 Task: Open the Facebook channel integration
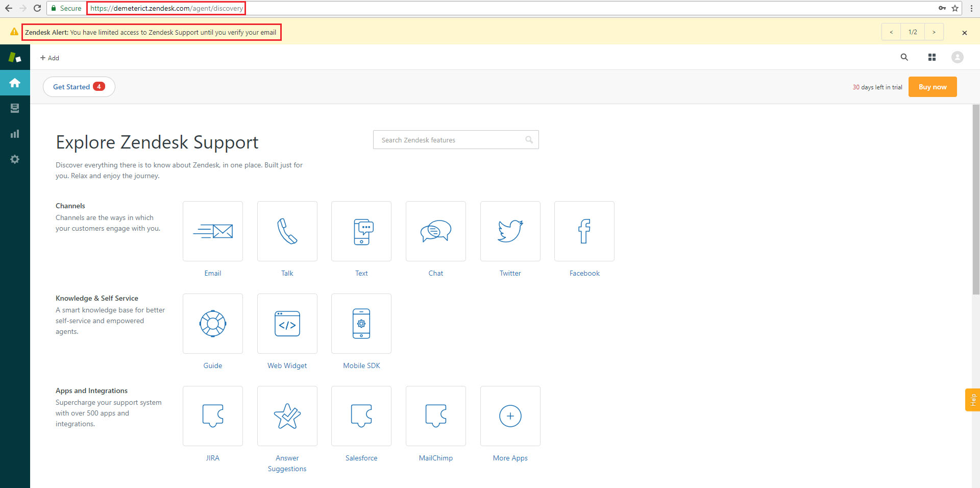pos(584,231)
